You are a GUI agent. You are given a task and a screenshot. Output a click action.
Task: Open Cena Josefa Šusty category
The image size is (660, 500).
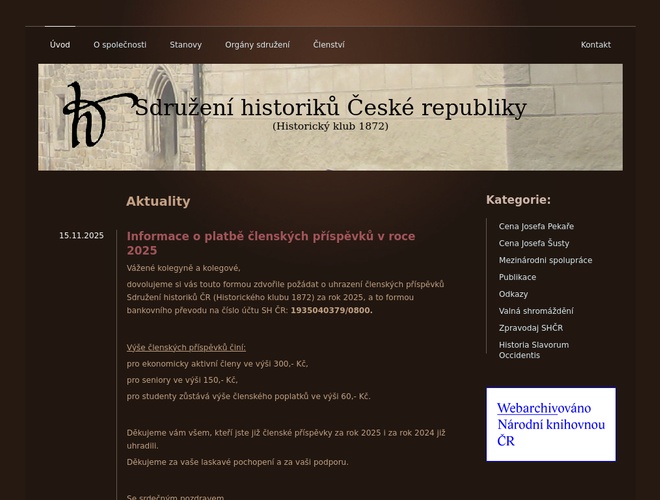coord(534,243)
